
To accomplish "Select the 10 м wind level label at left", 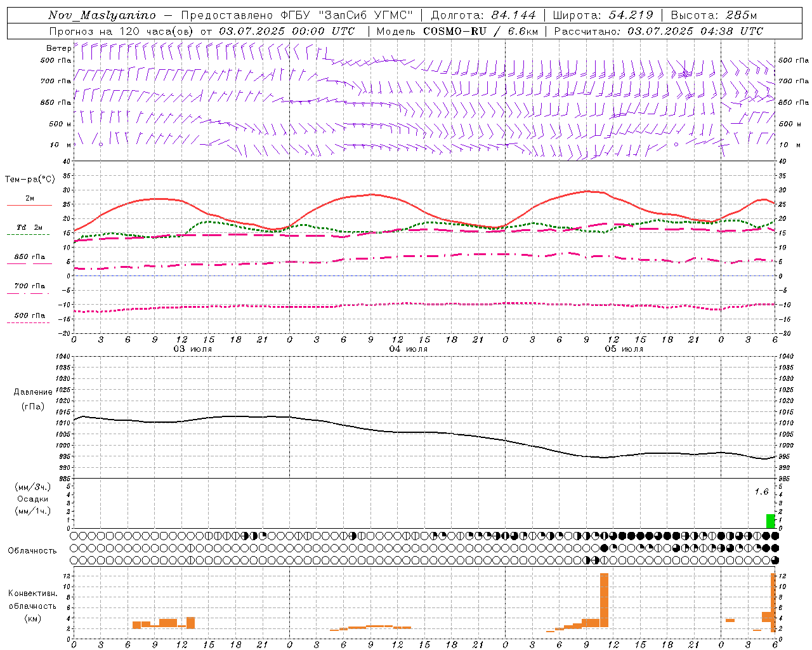I will pos(61,145).
